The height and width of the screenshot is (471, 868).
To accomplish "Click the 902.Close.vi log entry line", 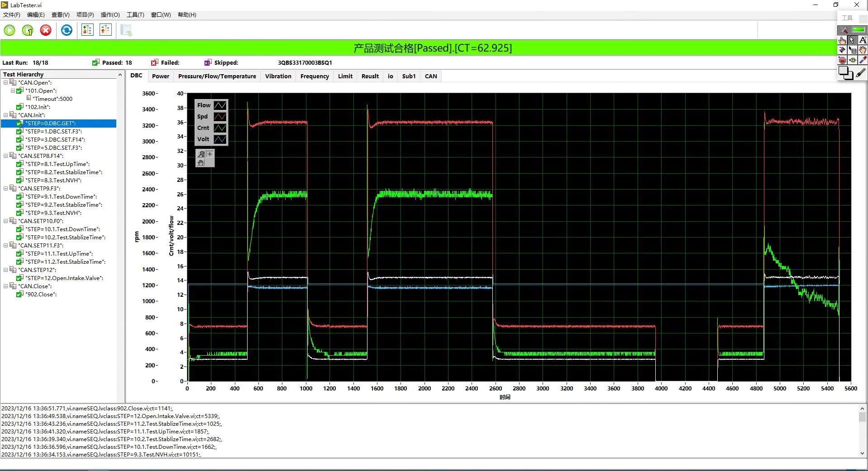I will (87, 409).
